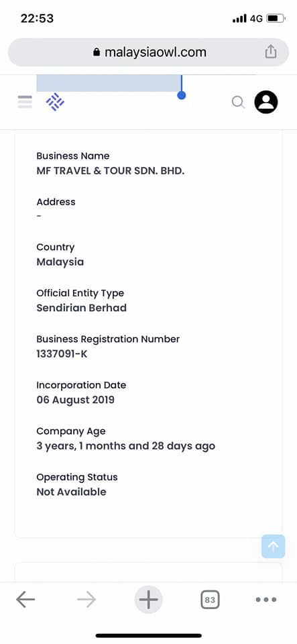
Task: Click the scroll-to-top arrow button
Action: 274,546
